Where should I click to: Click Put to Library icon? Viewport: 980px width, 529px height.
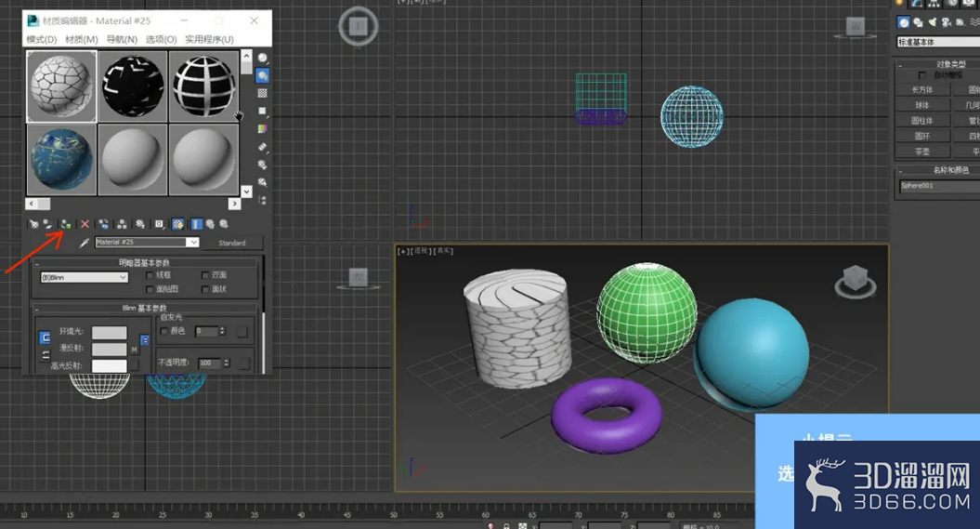point(140,224)
